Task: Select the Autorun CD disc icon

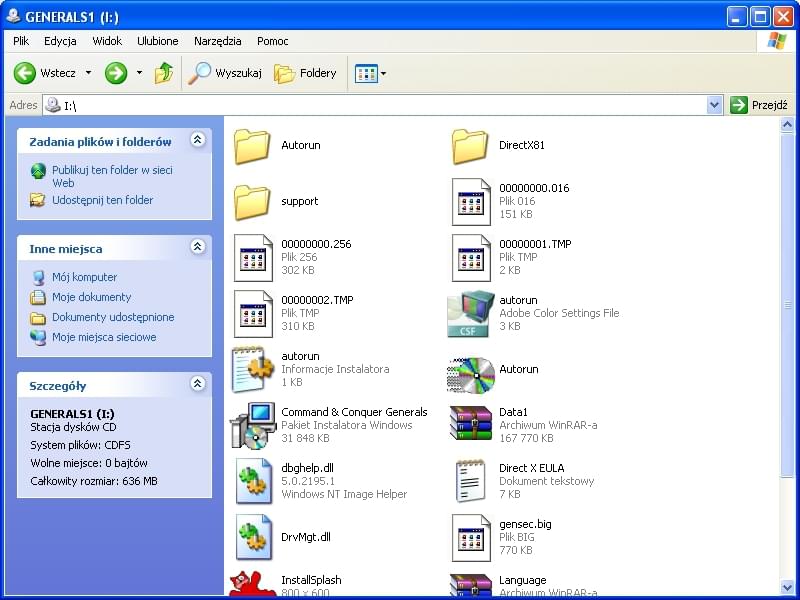Action: tap(470, 375)
